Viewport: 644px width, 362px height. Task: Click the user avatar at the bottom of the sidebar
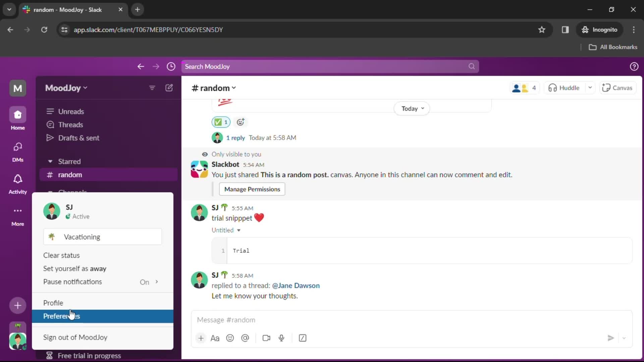pyautogui.click(x=17, y=341)
